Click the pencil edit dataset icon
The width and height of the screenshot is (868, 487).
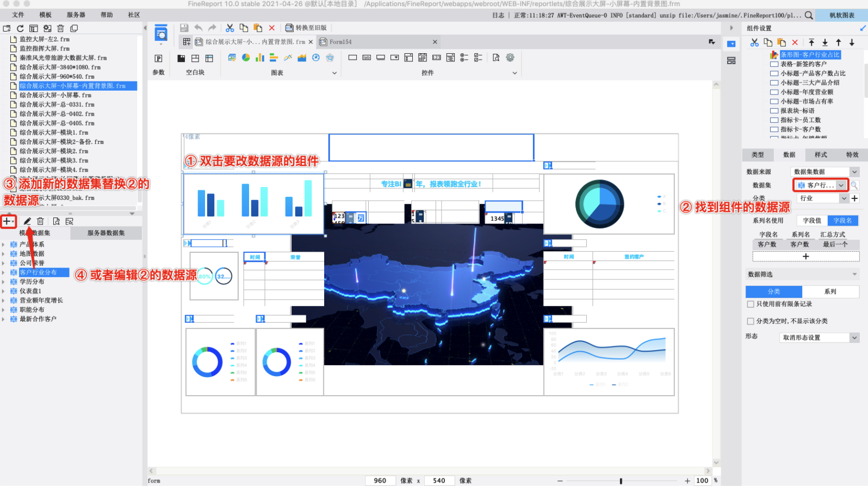[x=27, y=221]
